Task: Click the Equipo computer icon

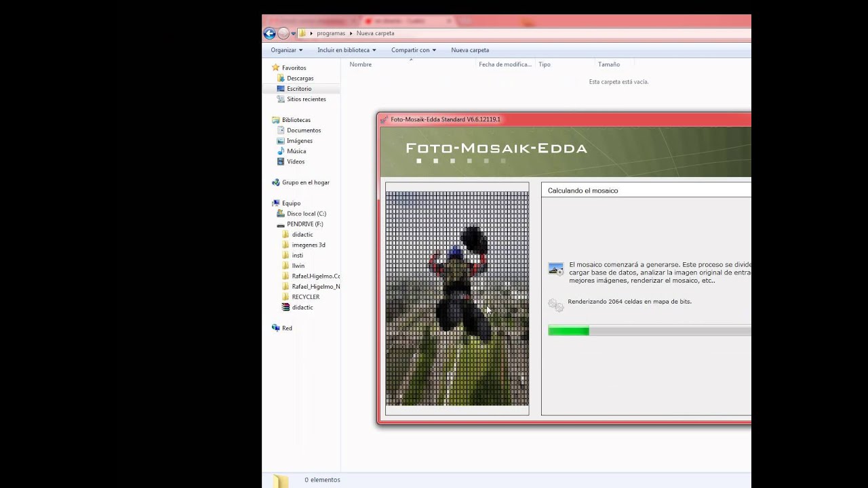Action: (275, 203)
